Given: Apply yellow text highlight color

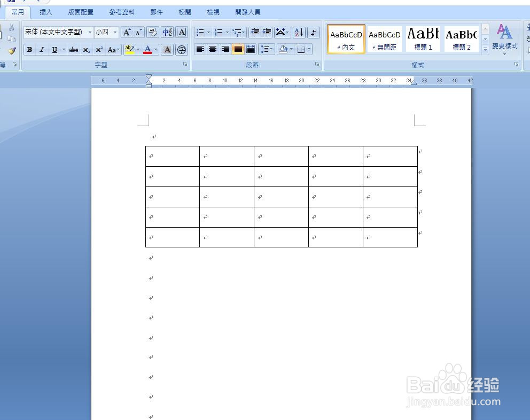Looking at the screenshot, I should click(x=129, y=50).
